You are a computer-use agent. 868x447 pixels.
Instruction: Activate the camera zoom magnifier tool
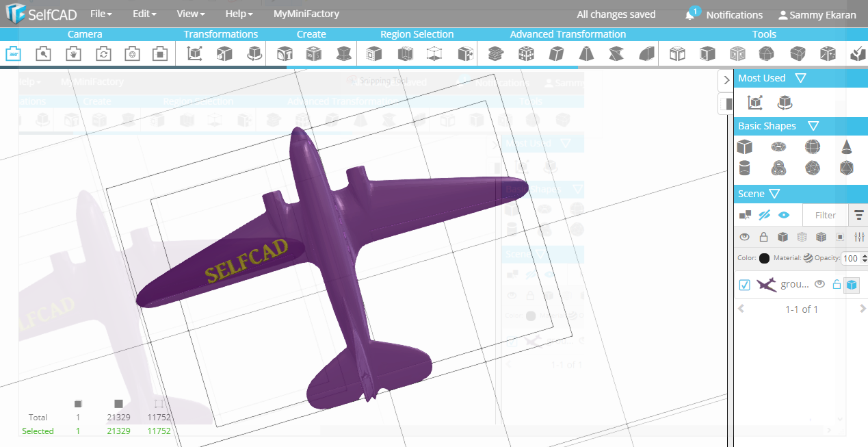click(43, 53)
